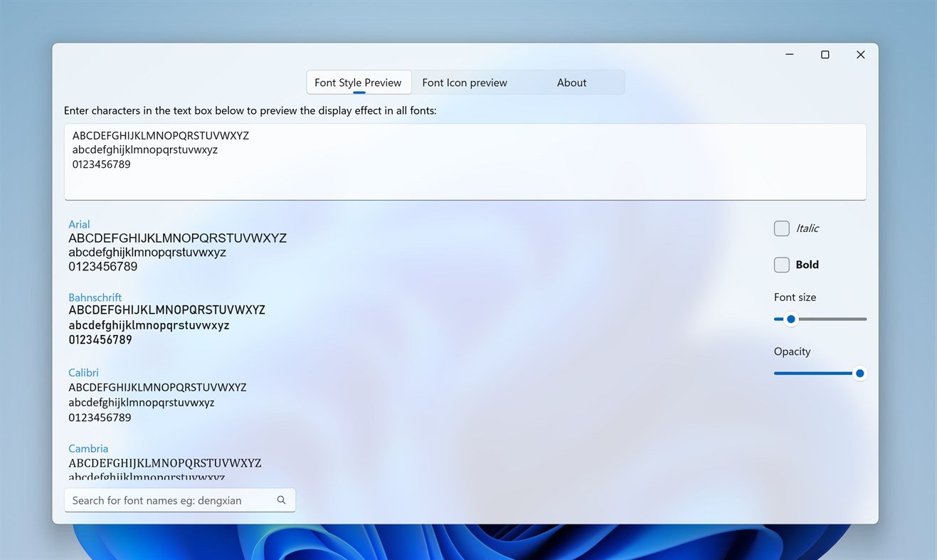Click the magnifier search icon
The height and width of the screenshot is (560, 937).
[x=282, y=500]
